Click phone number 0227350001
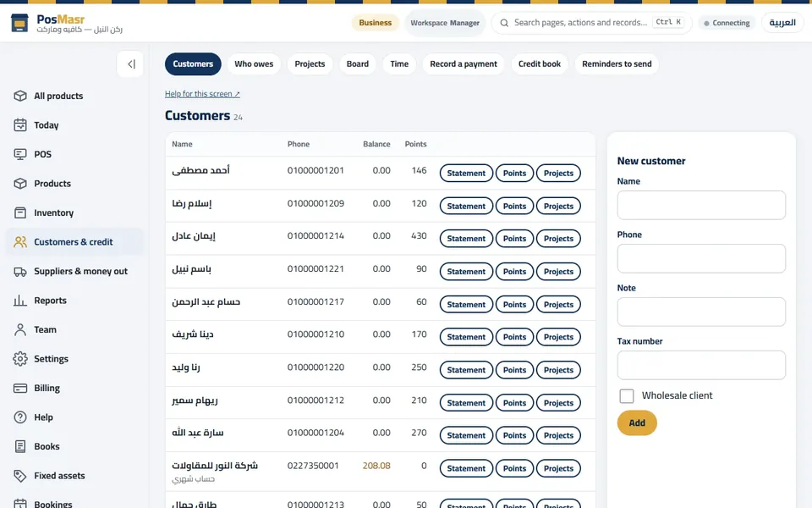The height and width of the screenshot is (508, 812). pos(313,466)
